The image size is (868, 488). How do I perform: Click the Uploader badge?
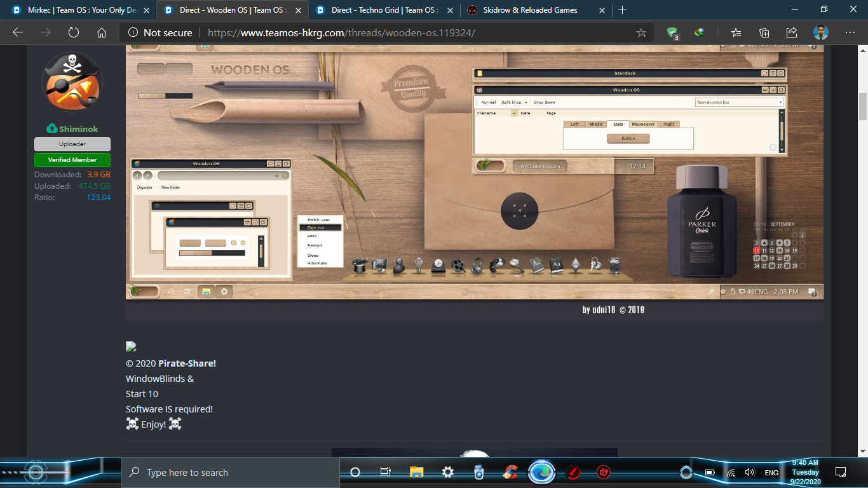pos(72,144)
